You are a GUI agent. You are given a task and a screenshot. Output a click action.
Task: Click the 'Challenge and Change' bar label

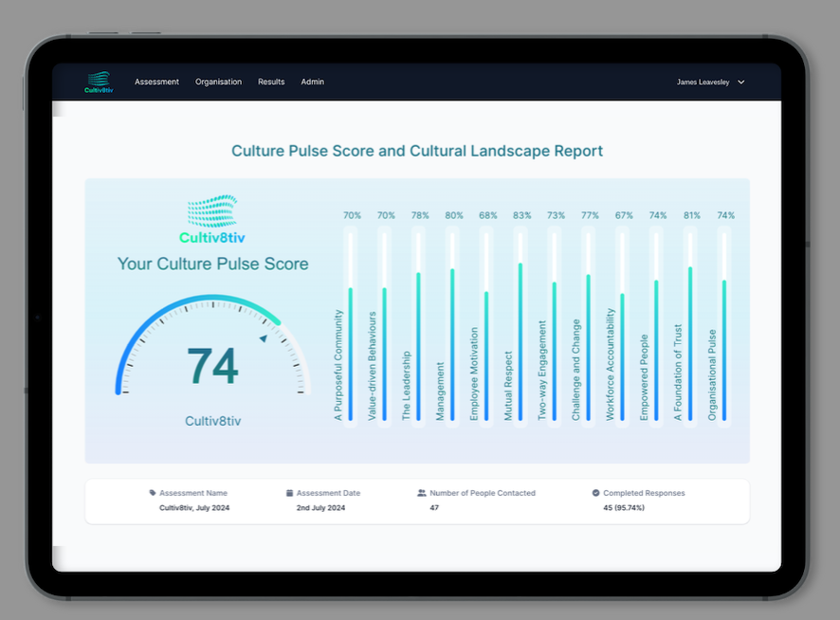(575, 370)
